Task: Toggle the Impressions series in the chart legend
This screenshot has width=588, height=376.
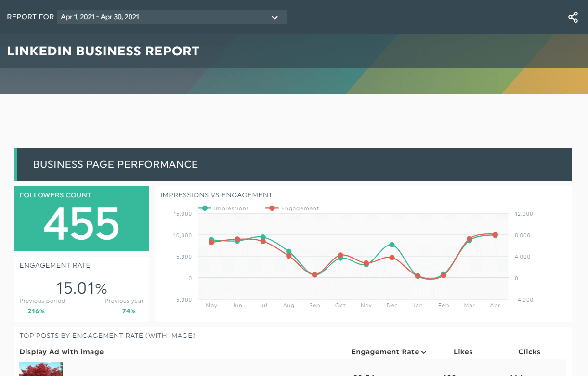Action: (223, 208)
